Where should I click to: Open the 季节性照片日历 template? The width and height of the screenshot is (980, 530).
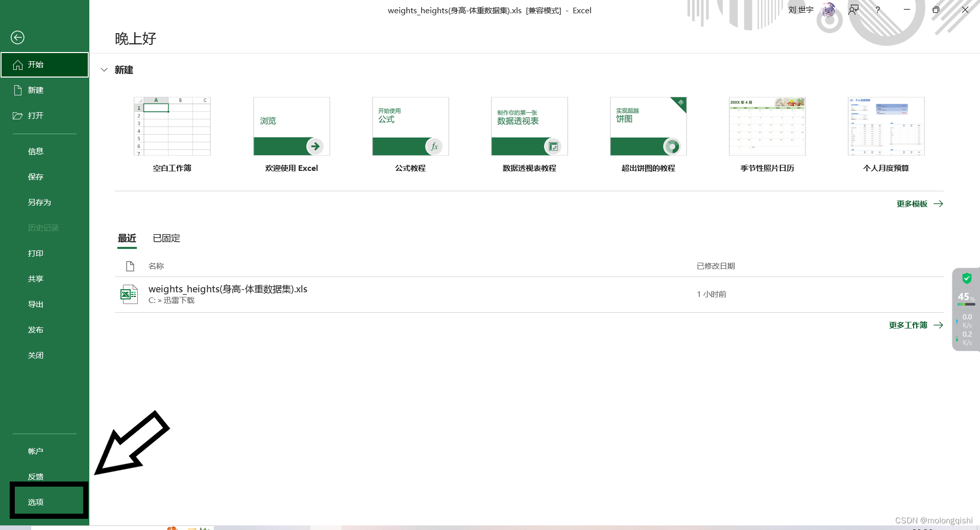click(767, 135)
